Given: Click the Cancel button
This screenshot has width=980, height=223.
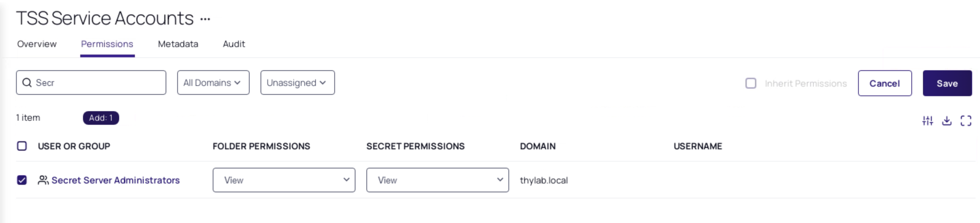Looking at the screenshot, I should pyautogui.click(x=885, y=83).
